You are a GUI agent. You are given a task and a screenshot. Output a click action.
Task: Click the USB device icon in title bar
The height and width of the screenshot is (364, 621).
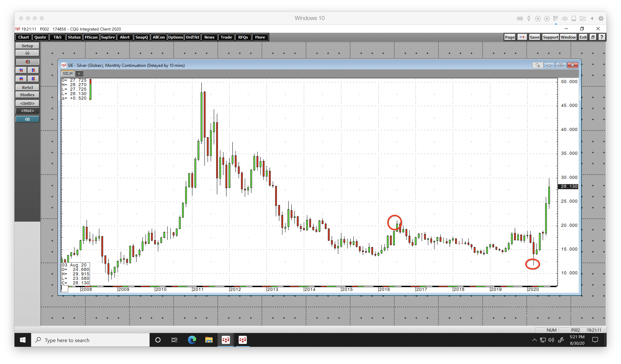click(529, 18)
